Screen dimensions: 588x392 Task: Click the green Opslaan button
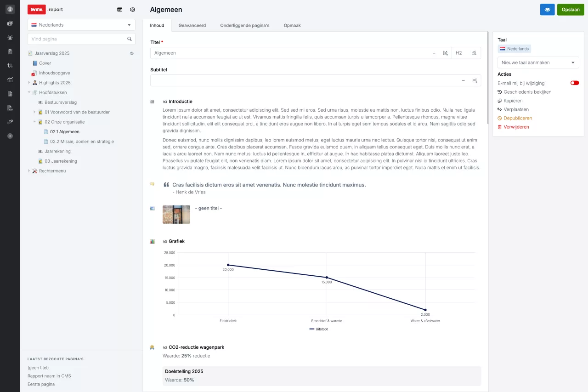[570, 9]
